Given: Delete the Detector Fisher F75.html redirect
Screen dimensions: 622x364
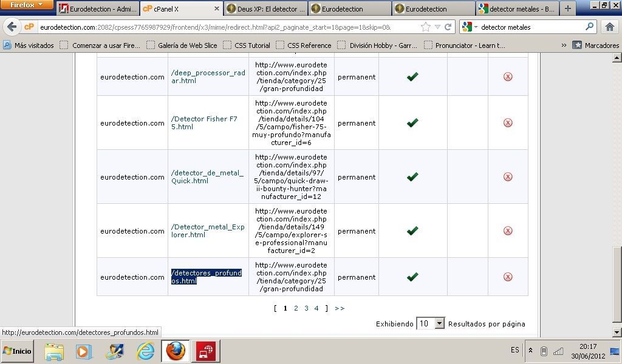Looking at the screenshot, I should pos(508,123).
